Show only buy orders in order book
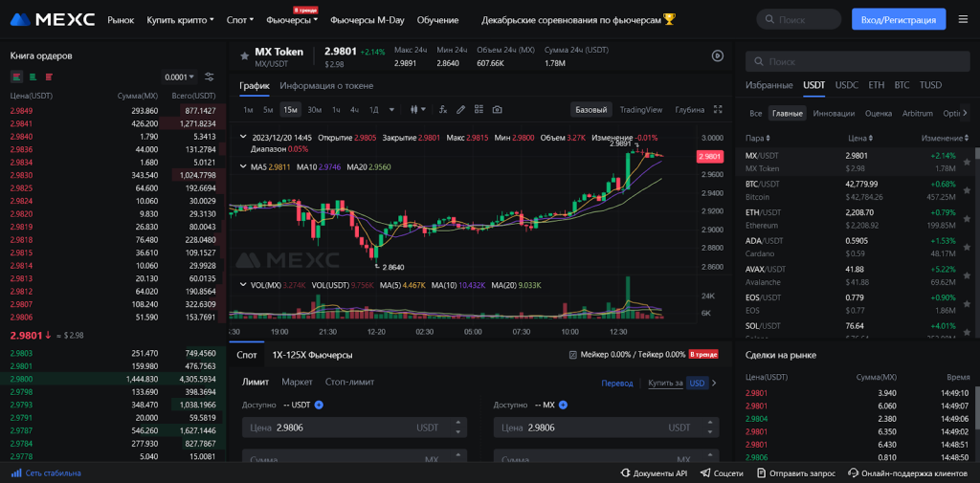Viewport: 980px width, 483px height. [x=33, y=77]
